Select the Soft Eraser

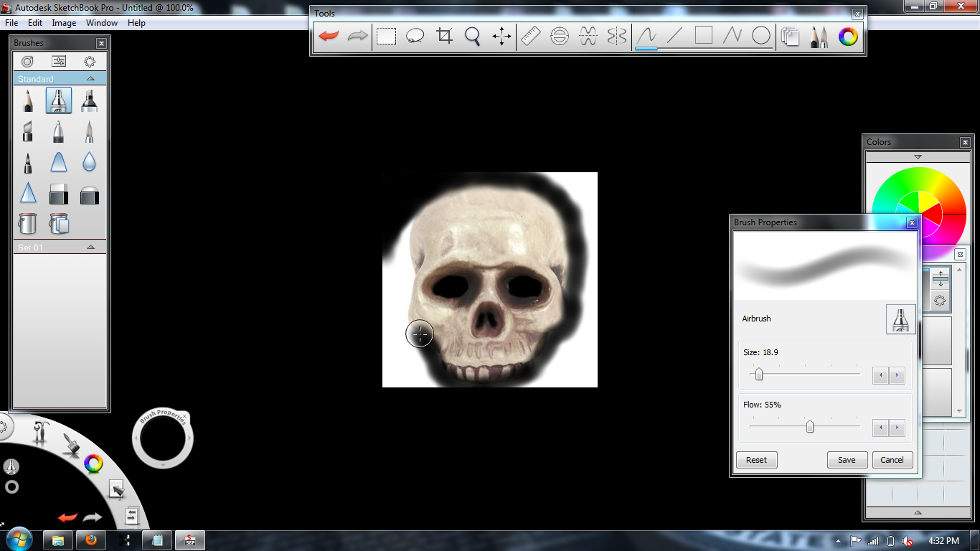(90, 194)
